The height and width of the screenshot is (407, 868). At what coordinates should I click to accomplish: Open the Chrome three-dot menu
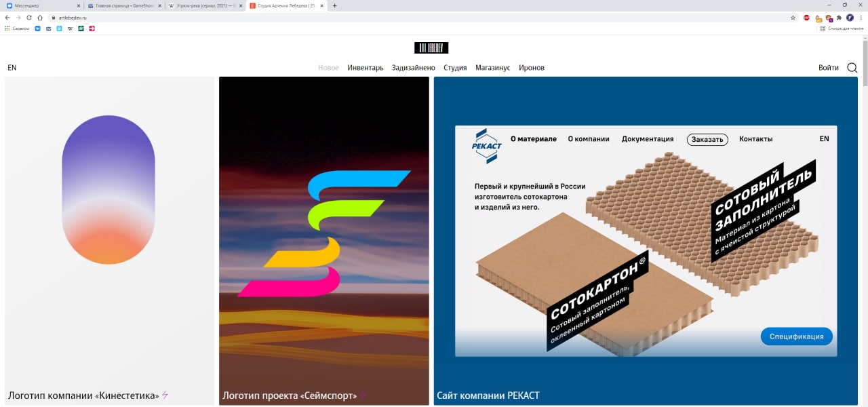861,18
